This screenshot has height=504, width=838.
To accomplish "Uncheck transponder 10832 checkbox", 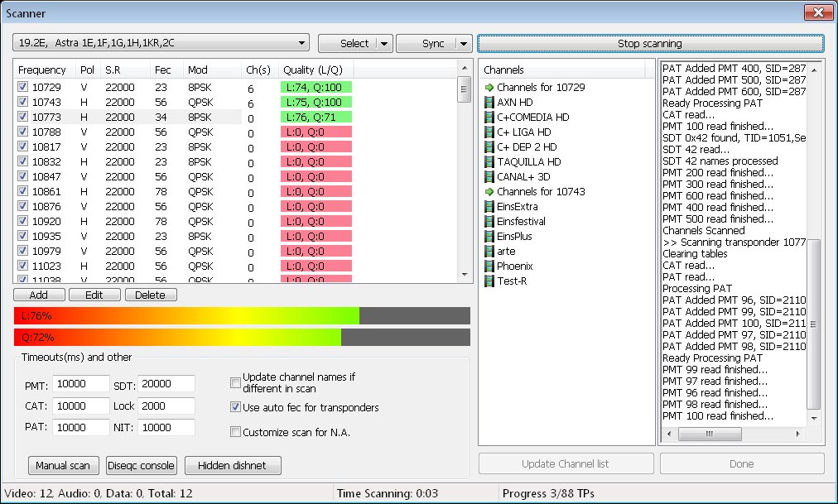I will coord(22,161).
